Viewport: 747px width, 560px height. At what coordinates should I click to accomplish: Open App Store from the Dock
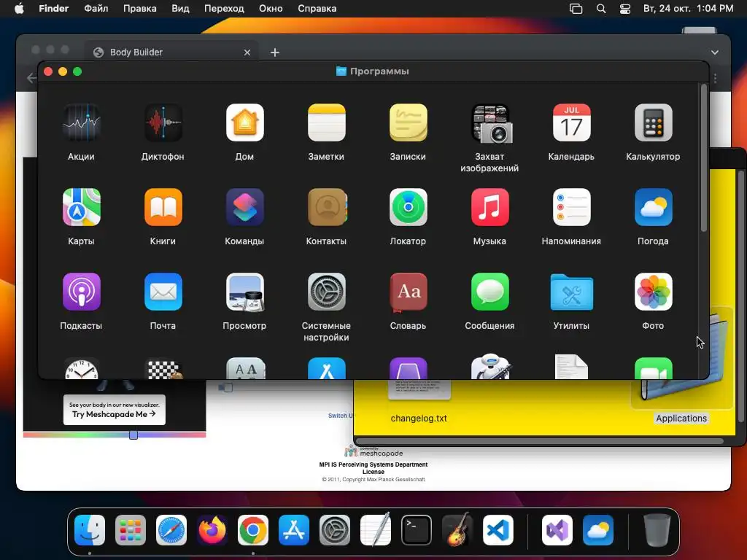click(x=294, y=530)
